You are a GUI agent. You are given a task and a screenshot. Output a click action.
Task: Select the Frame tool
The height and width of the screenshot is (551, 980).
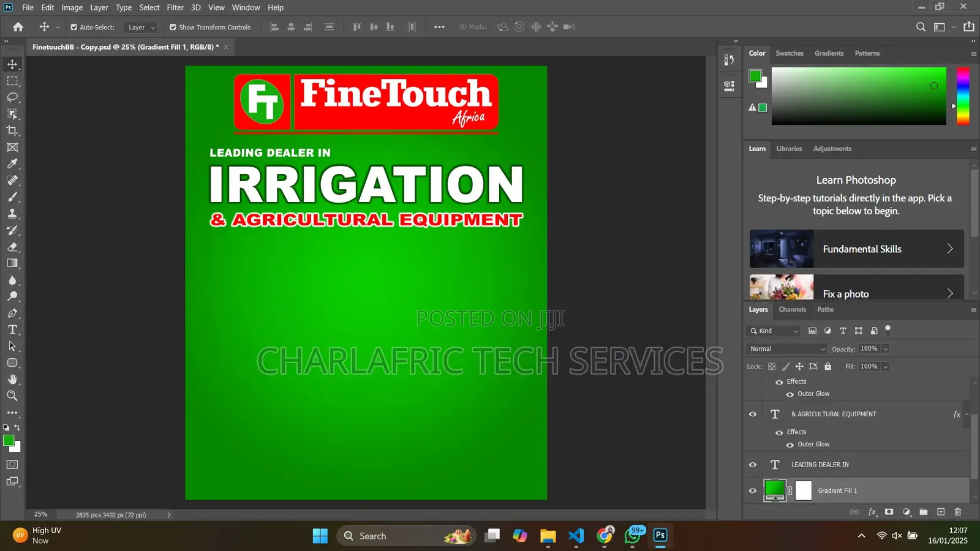[12, 147]
